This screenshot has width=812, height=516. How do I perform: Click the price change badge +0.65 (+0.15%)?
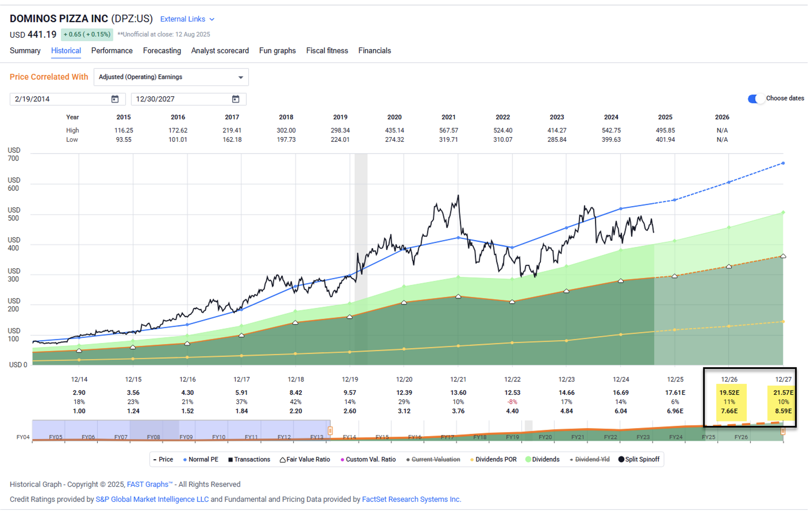(87, 34)
